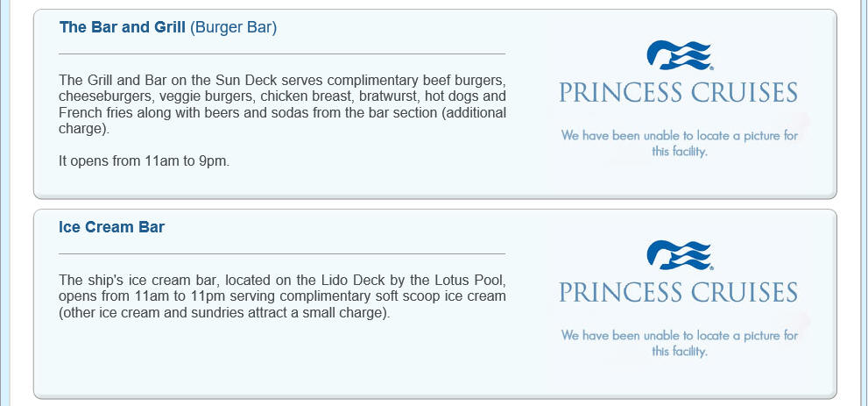
Task: Click the word 'bratwurst' in the grill menu text
Action: click(x=388, y=96)
